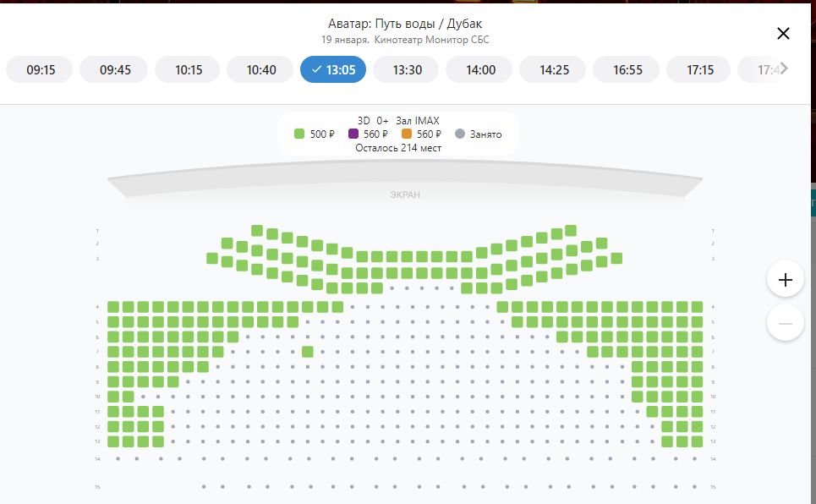Click the selected 13:05 showtime

click(x=333, y=70)
